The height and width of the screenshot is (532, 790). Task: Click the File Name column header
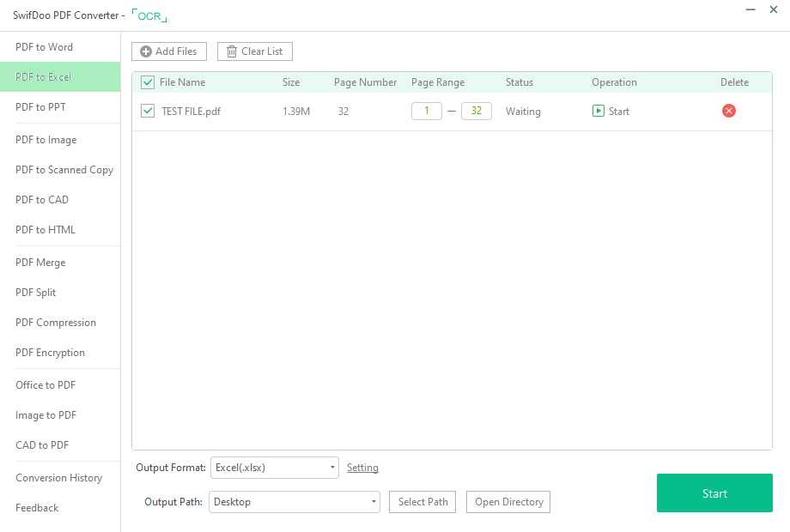182,82
